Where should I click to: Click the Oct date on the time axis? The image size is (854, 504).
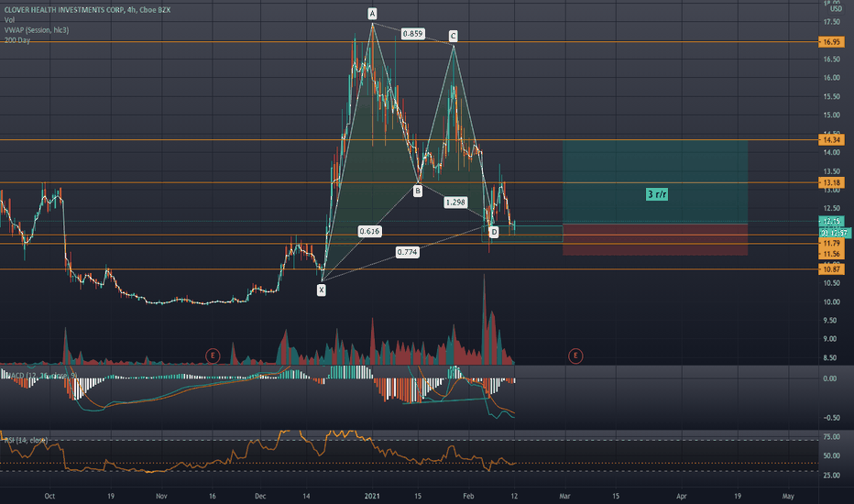(x=49, y=497)
